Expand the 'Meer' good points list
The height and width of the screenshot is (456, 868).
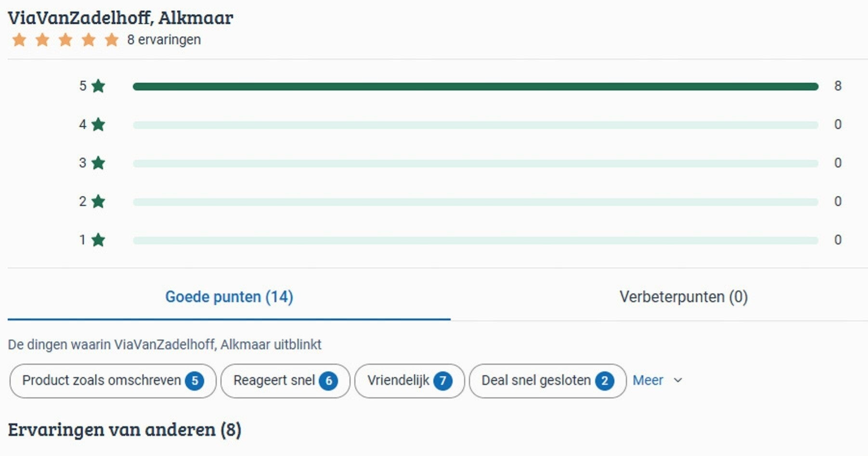[648, 380]
